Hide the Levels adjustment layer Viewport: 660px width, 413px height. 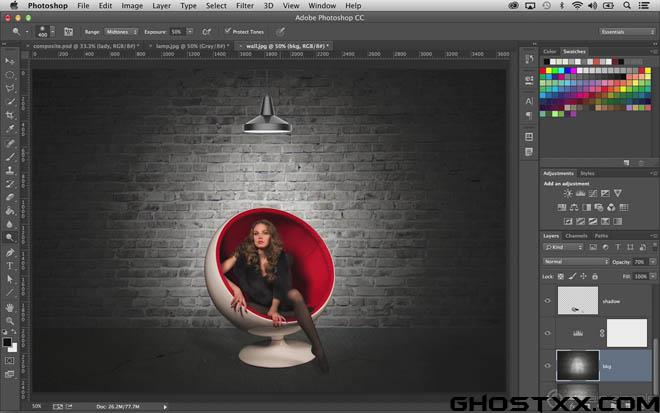click(x=547, y=333)
